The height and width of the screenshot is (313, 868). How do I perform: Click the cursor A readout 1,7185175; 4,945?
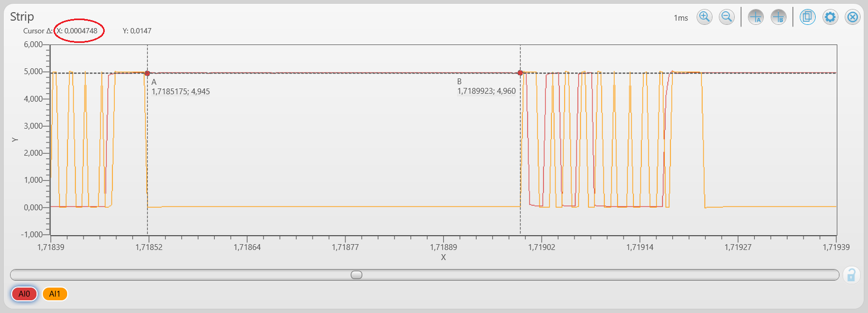[x=180, y=92]
